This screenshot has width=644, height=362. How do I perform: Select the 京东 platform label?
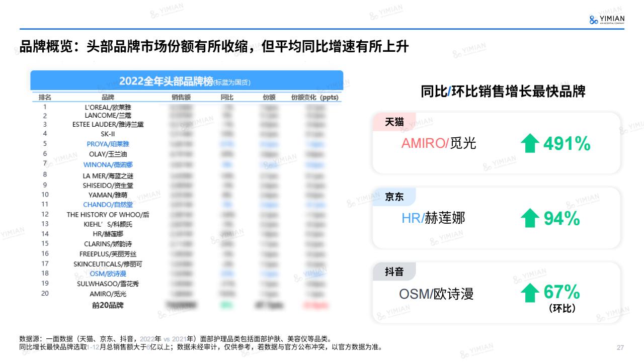point(394,197)
